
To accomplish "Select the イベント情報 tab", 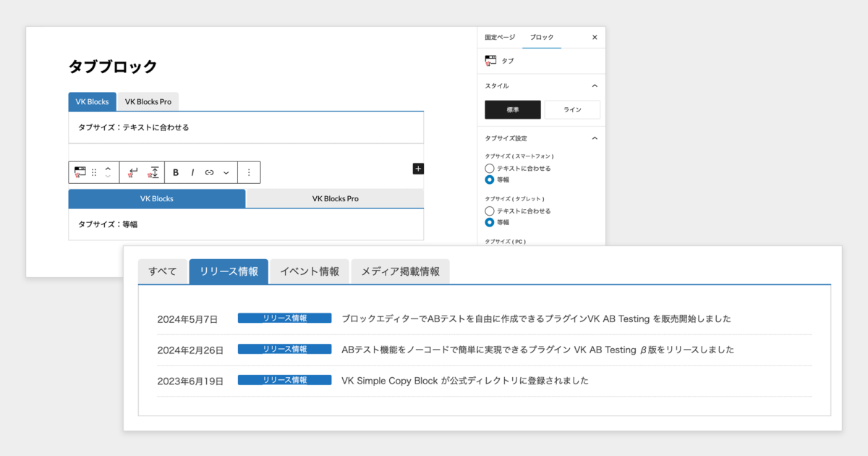I will click(x=310, y=270).
